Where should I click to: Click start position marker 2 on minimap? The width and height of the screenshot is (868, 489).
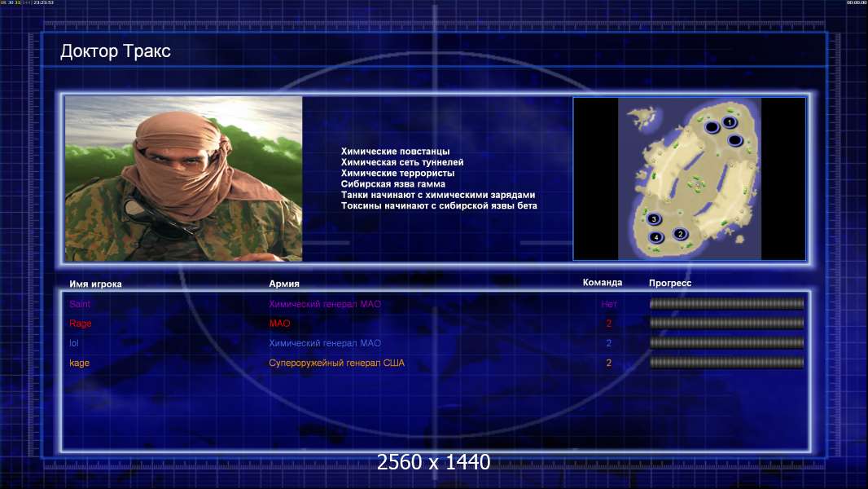tap(681, 234)
